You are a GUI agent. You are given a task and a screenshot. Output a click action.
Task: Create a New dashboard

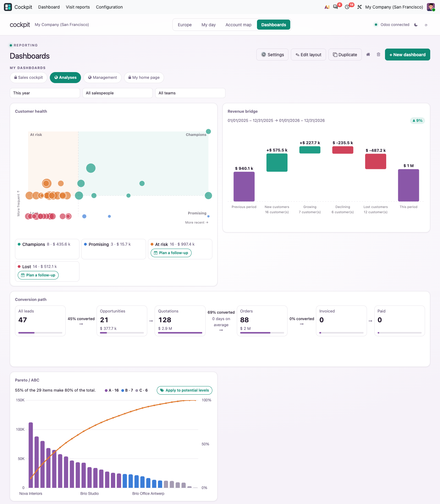point(407,55)
